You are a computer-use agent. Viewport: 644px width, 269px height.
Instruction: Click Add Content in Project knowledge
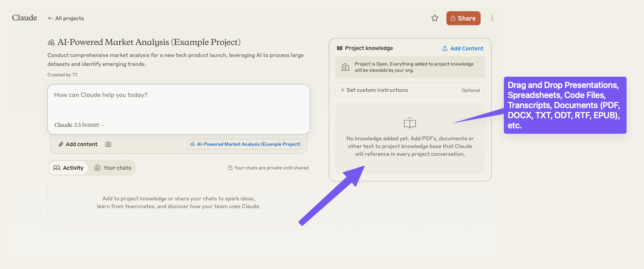click(x=467, y=48)
